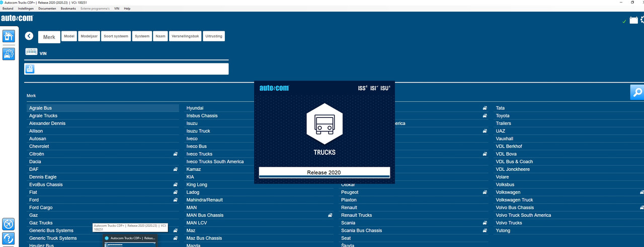This screenshot has height=247, width=644.
Task: Click the Release 2020 progress bar
Action: (x=324, y=172)
